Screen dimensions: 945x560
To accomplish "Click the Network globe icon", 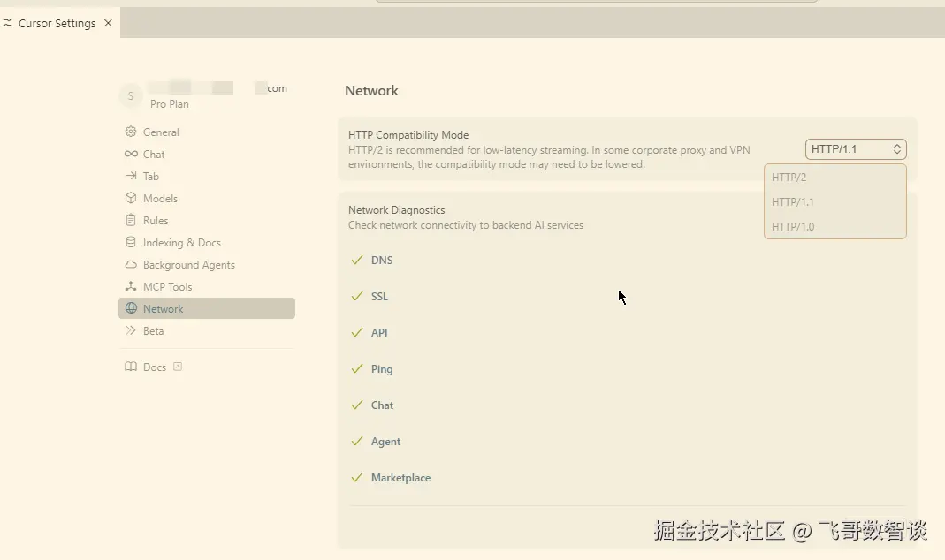I will (x=131, y=308).
